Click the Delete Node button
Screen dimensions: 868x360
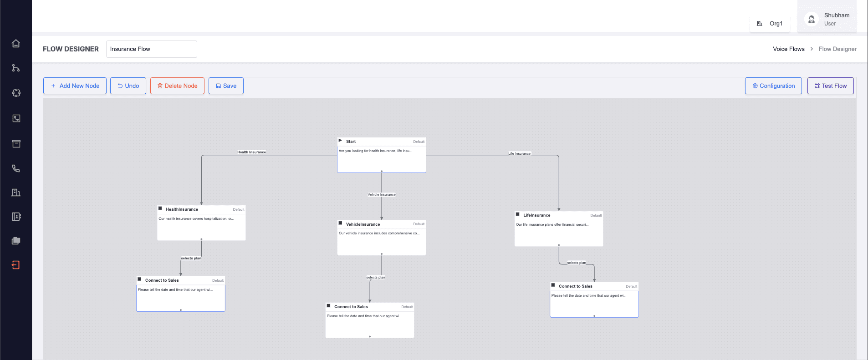pos(177,86)
